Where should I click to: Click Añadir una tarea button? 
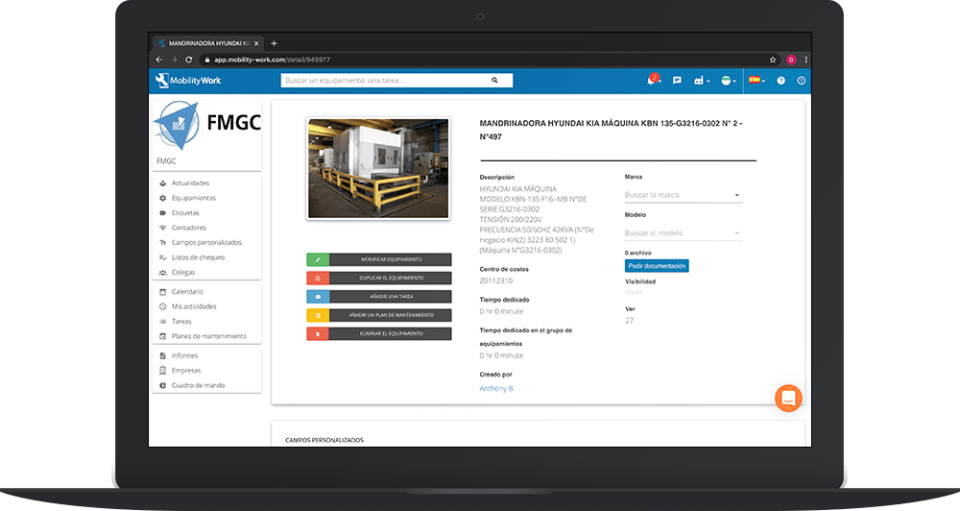[379, 296]
